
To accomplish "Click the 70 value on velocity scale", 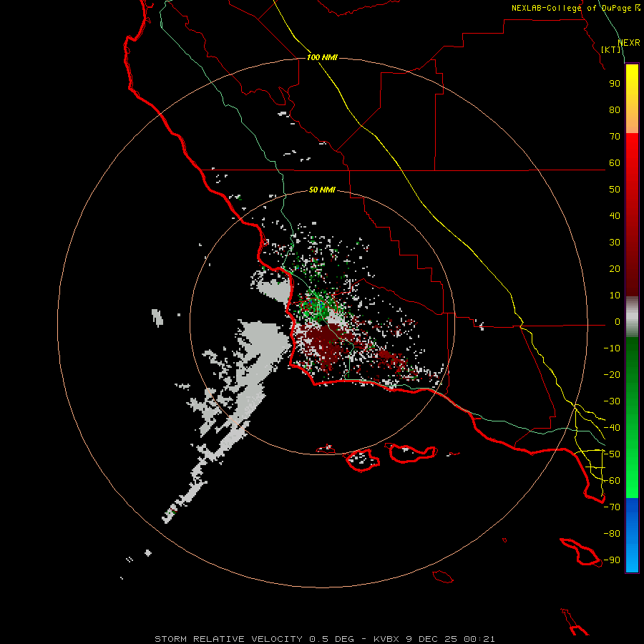I will pos(615,137).
